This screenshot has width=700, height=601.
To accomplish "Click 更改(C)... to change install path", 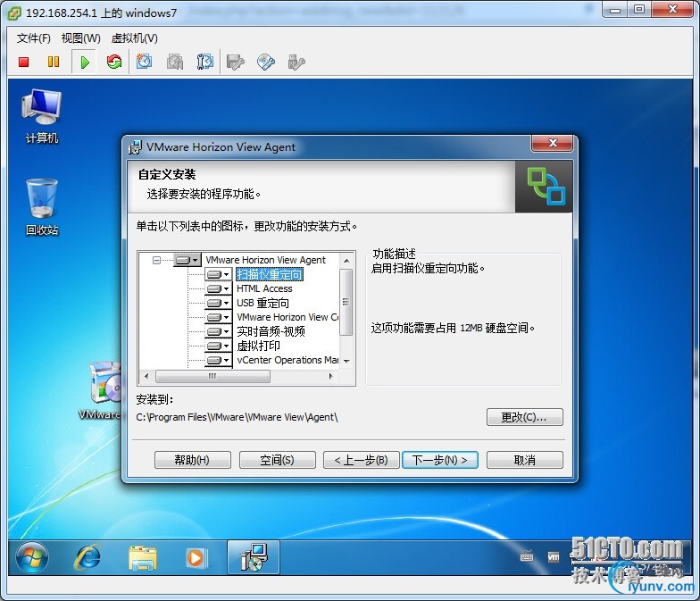I will tap(525, 417).
